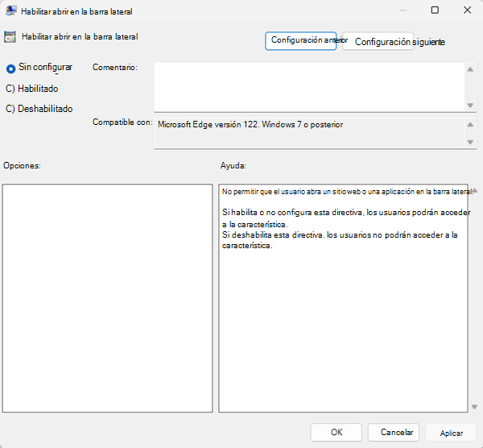Viewport: 483px width, 448px height.
Task: Select the Sin configurar radio button
Action: coord(10,68)
